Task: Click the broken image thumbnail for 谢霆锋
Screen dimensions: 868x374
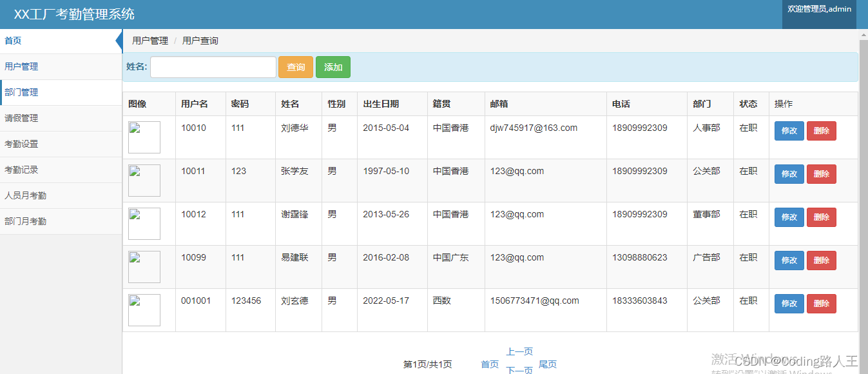Action: click(144, 224)
